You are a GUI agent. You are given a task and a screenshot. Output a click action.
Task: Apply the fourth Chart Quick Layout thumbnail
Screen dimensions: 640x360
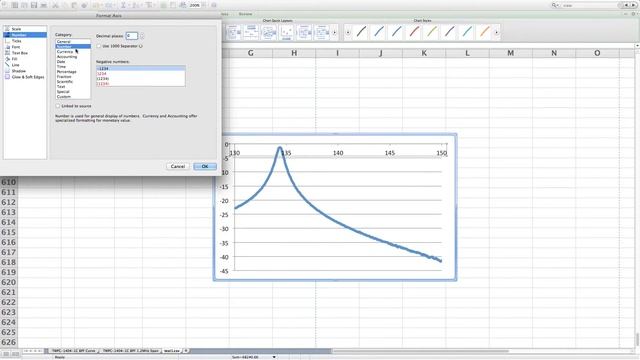[287, 32]
